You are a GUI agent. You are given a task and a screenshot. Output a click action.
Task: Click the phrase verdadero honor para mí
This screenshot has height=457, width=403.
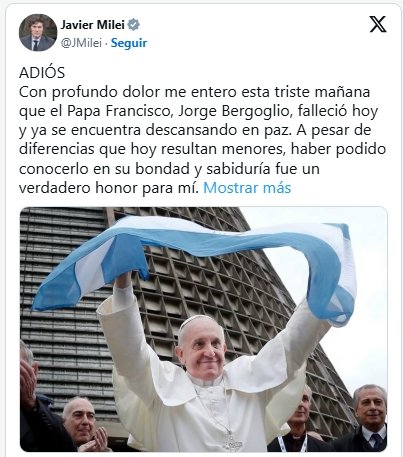click(109, 188)
